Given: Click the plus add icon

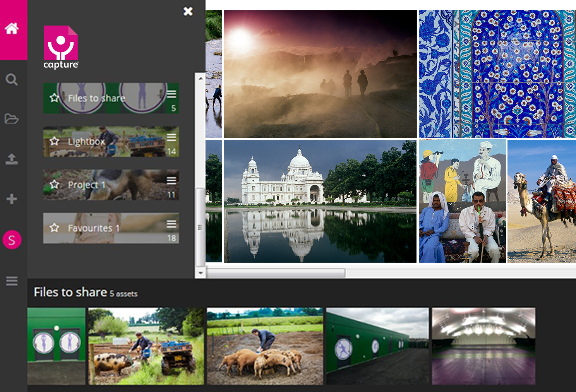Looking at the screenshot, I should click(12, 199).
